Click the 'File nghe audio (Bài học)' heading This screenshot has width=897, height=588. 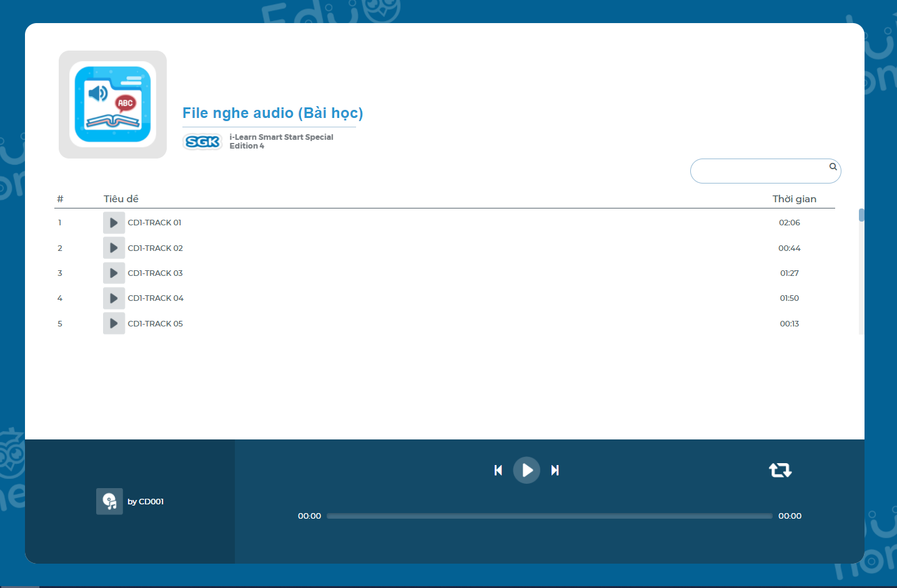pyautogui.click(x=272, y=113)
